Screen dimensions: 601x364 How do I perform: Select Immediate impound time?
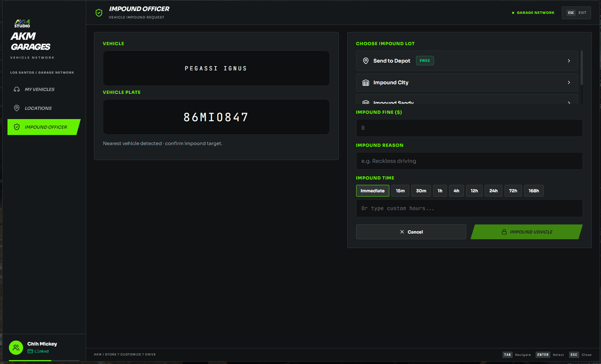373,191
